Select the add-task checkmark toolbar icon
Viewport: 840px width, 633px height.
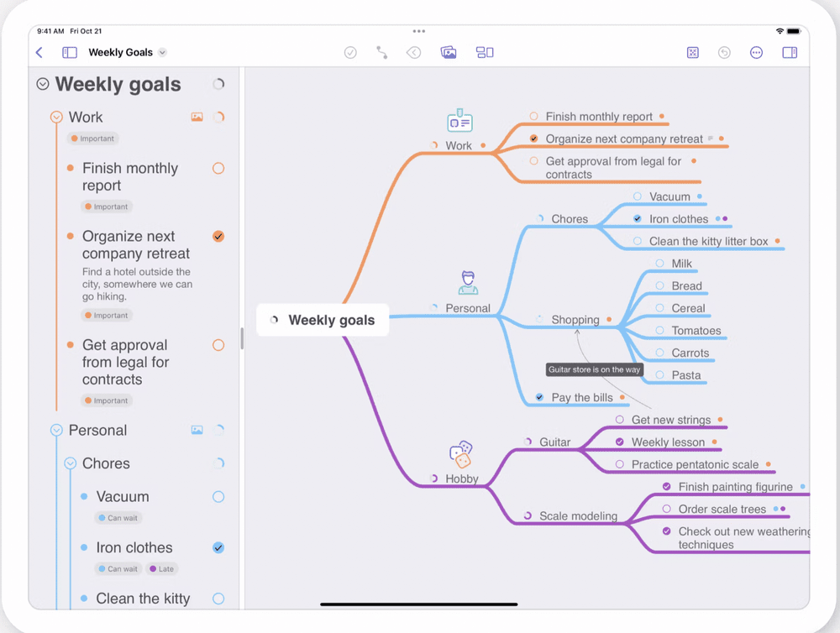350,52
